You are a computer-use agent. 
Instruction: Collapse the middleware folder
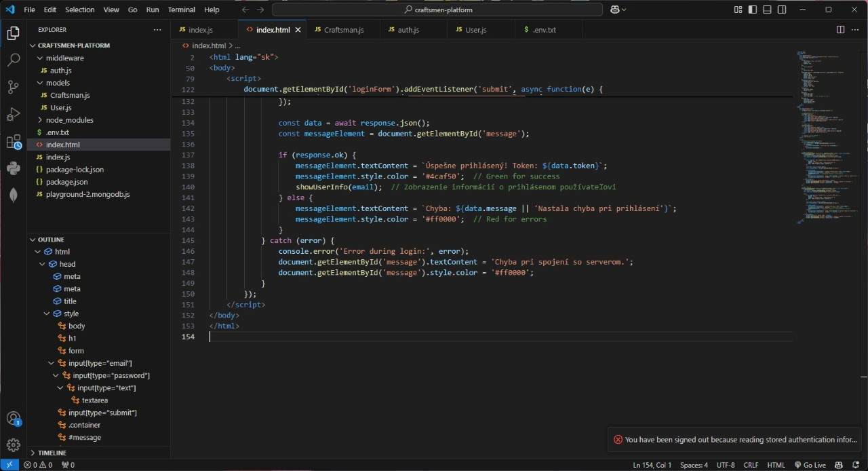[x=98, y=58]
